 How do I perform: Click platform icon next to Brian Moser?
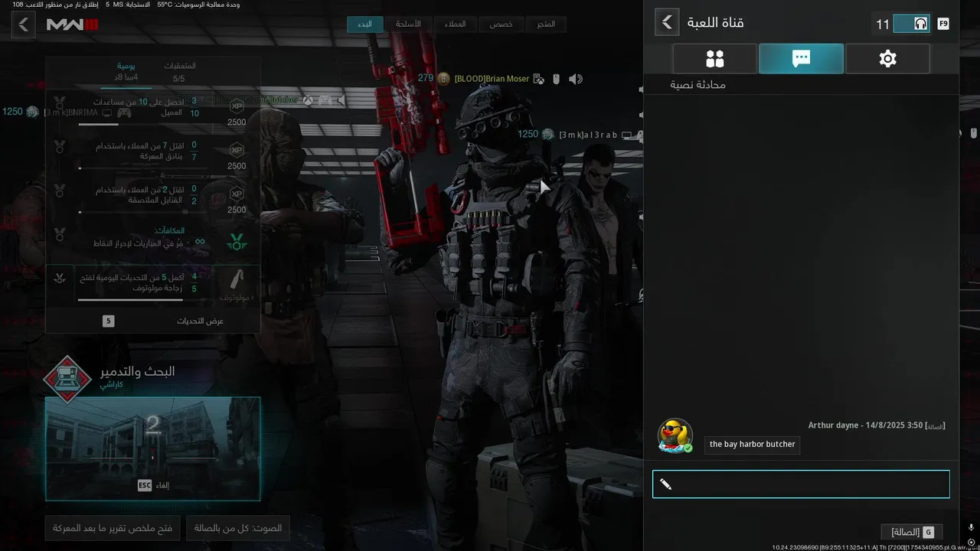click(539, 79)
